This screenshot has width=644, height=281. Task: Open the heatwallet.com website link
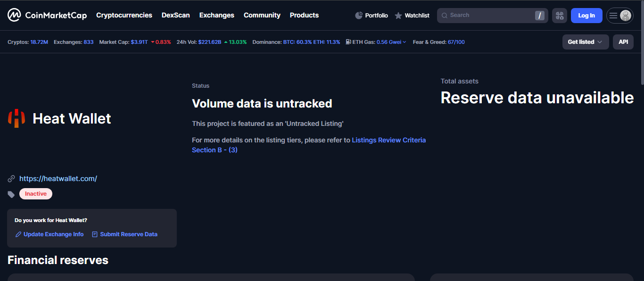(58, 179)
